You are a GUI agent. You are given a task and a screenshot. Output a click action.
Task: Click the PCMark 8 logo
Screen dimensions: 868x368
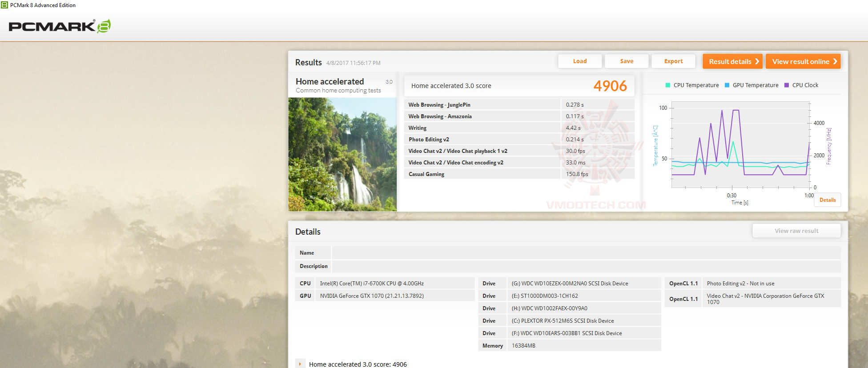(60, 26)
